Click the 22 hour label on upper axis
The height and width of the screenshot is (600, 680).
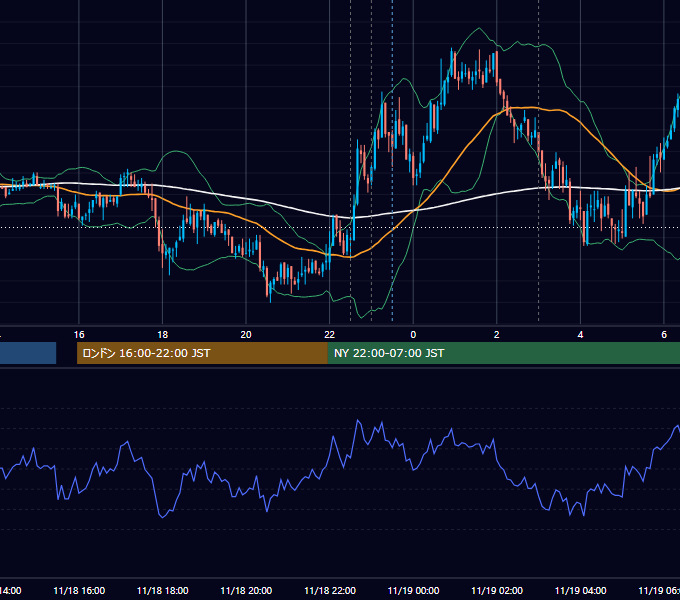pos(330,335)
